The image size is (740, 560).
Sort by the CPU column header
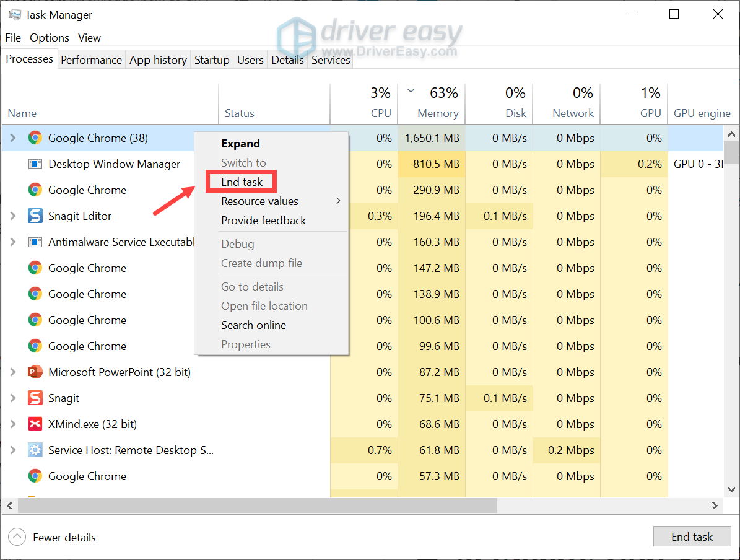pos(363,104)
